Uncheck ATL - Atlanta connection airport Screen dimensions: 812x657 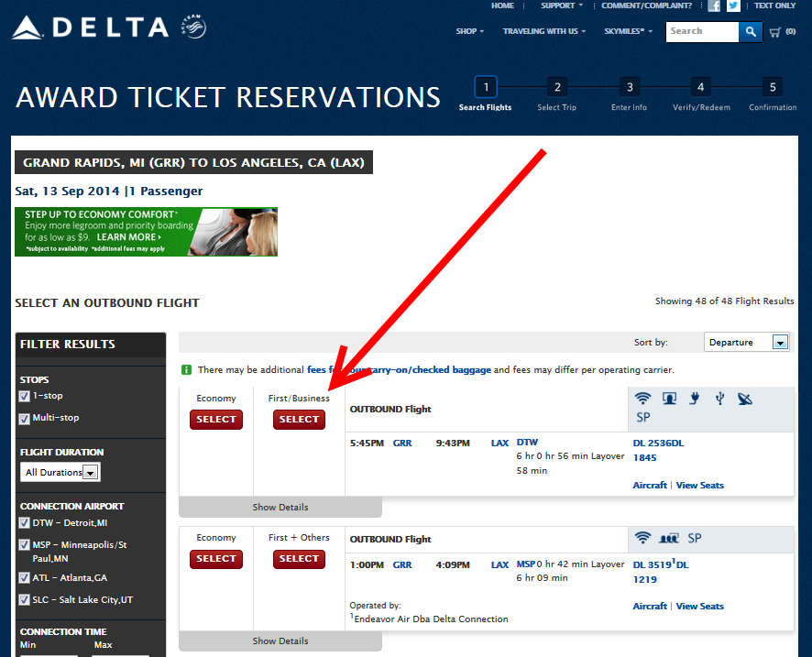coord(25,578)
